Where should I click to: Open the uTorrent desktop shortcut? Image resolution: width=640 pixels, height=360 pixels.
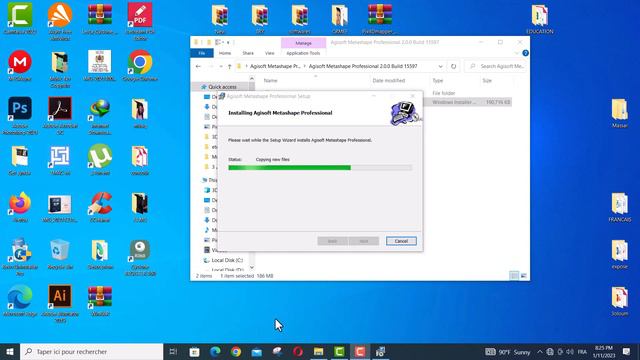100,160
